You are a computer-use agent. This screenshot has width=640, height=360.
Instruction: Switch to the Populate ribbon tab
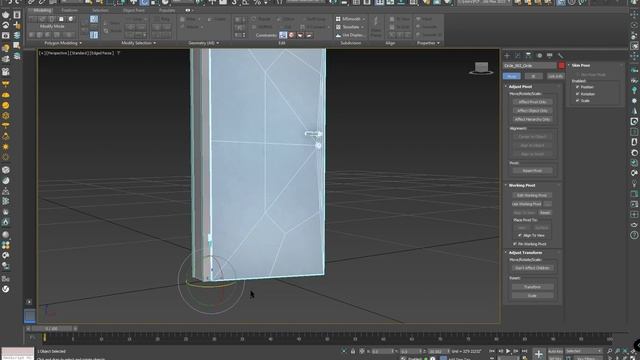167,10
